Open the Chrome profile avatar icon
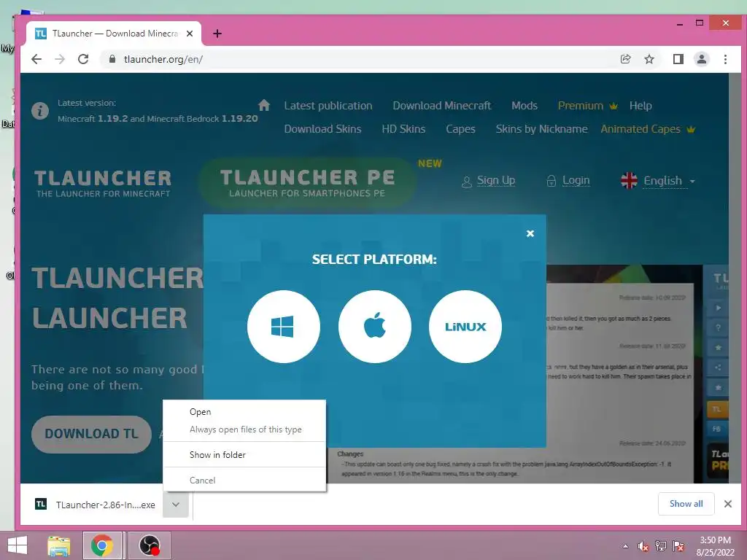The height and width of the screenshot is (560, 747). [701, 59]
